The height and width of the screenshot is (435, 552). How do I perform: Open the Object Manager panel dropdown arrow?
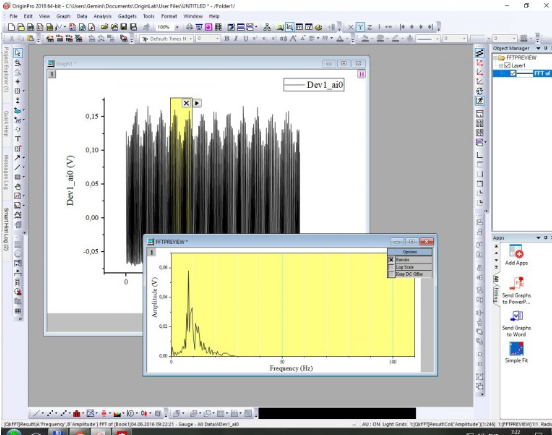pos(538,48)
